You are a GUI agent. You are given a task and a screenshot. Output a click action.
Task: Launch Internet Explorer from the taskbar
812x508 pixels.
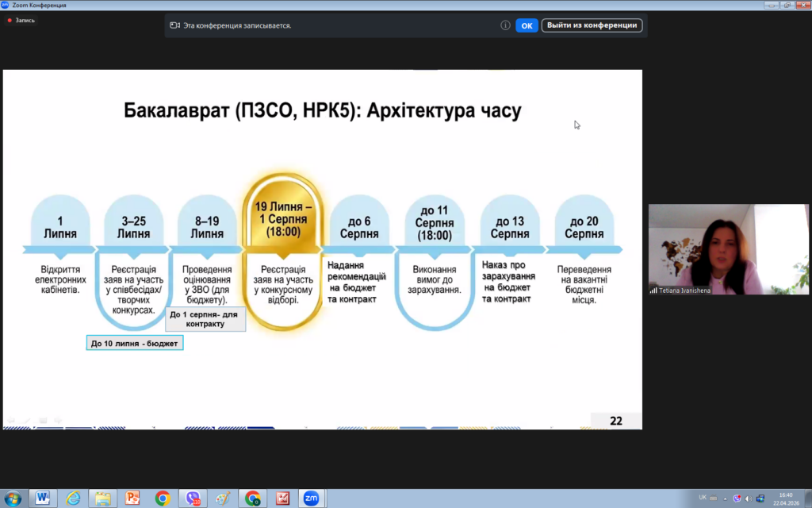point(73,498)
